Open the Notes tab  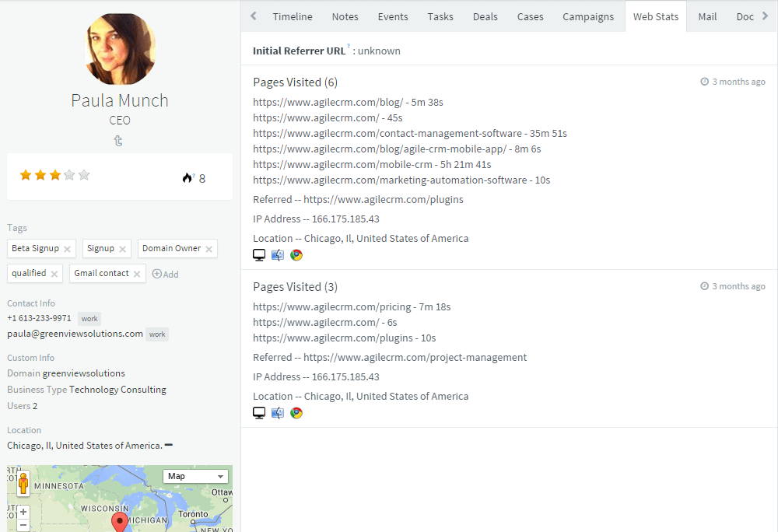pyautogui.click(x=345, y=16)
